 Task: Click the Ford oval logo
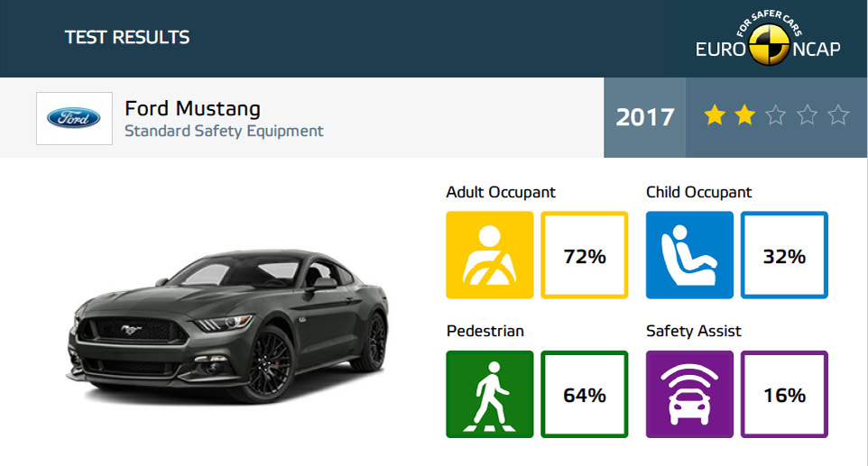click(74, 118)
